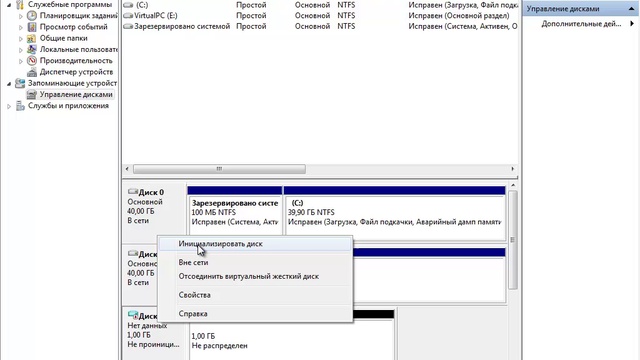This screenshot has width=640, height=360.
Task: Click the horizontal scrollbar thumb of volume list
Action: click(219, 169)
